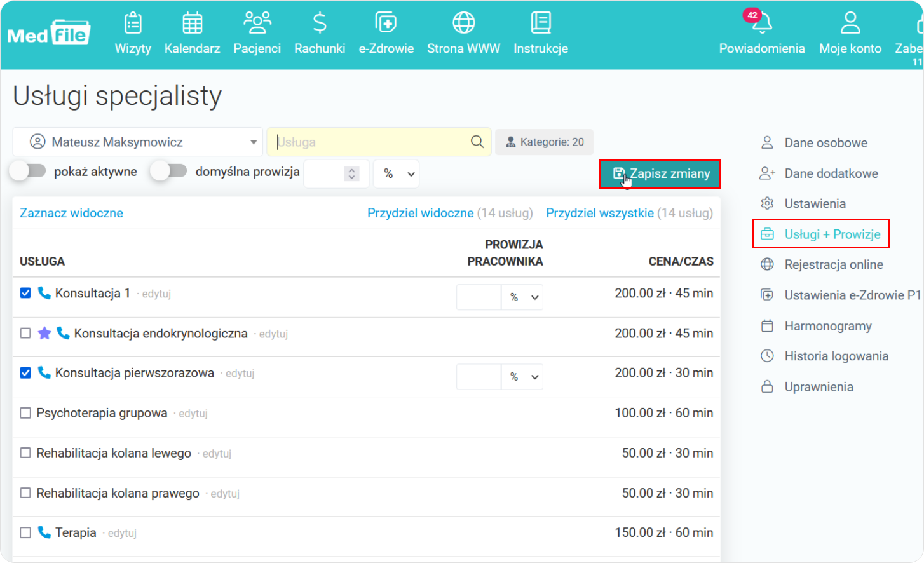Open the Instrukcje book icon
Screen dimensions: 924x563
tap(541, 24)
